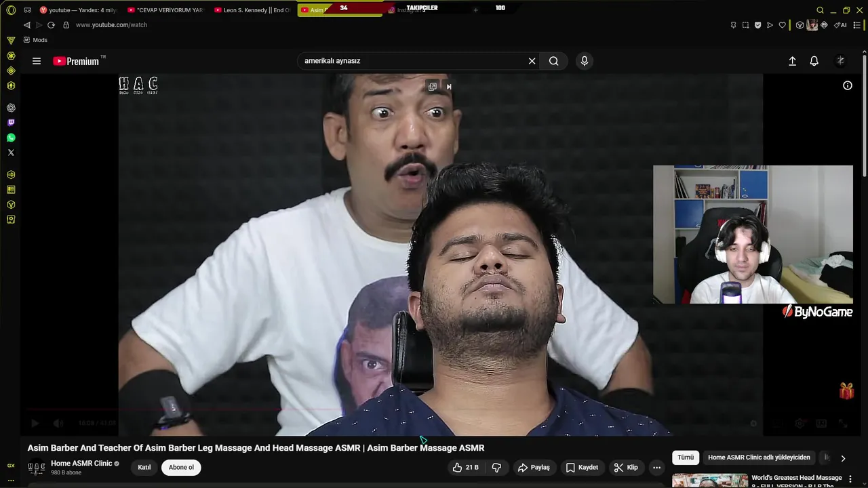Open a new browser tab with plus
Viewport: 868px width, 488px height.
[475, 10]
